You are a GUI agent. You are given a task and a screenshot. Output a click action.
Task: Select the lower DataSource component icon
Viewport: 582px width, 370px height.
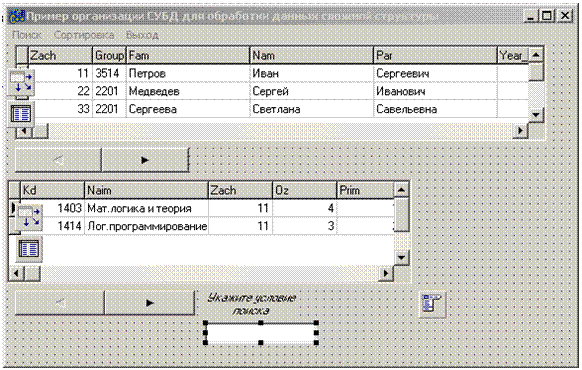pyautogui.click(x=29, y=217)
